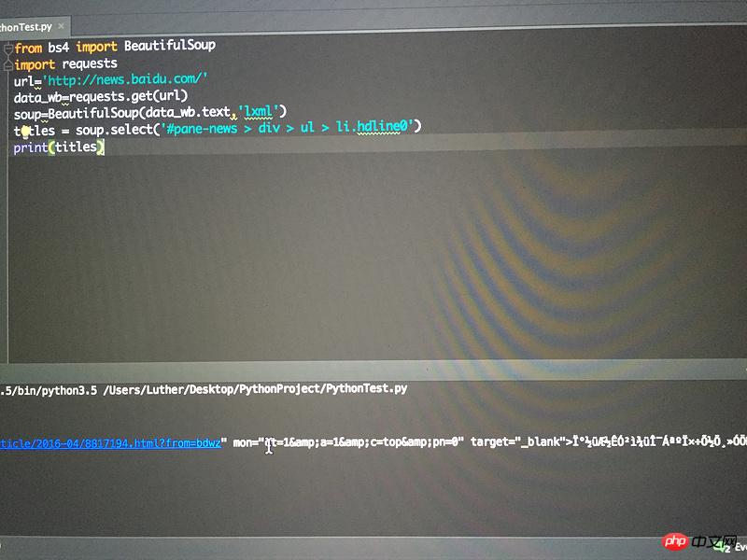Open the 8817194.html?from=bdwz link in console
Viewport: 747px width, 560px height.
click(x=110, y=443)
